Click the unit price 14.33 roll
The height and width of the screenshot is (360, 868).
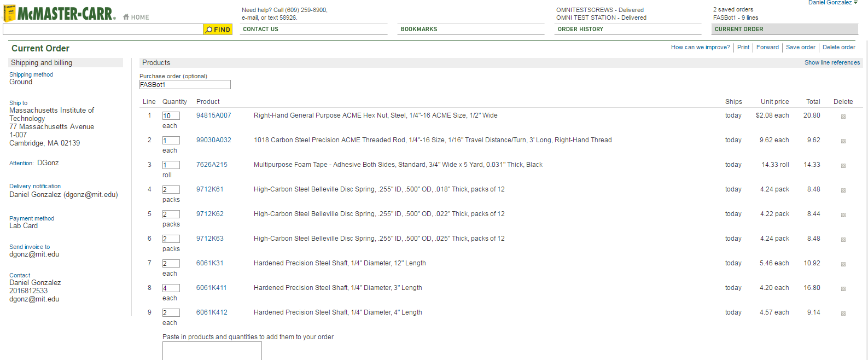click(x=775, y=165)
